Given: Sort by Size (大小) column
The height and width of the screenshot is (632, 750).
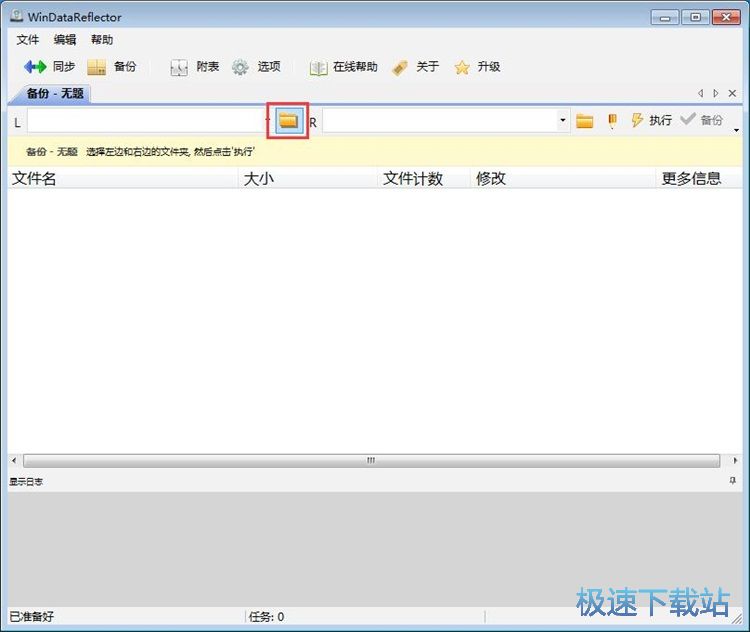Looking at the screenshot, I should point(308,178).
